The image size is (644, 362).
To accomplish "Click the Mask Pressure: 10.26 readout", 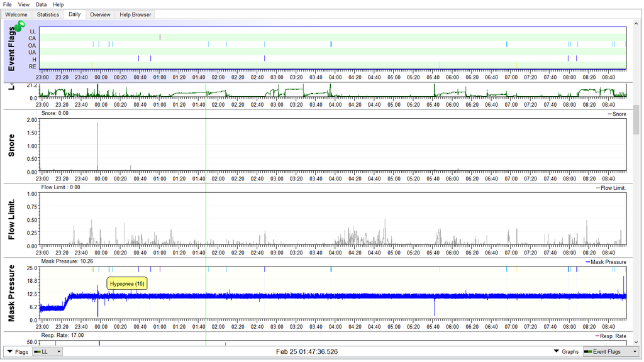I will [x=67, y=261].
